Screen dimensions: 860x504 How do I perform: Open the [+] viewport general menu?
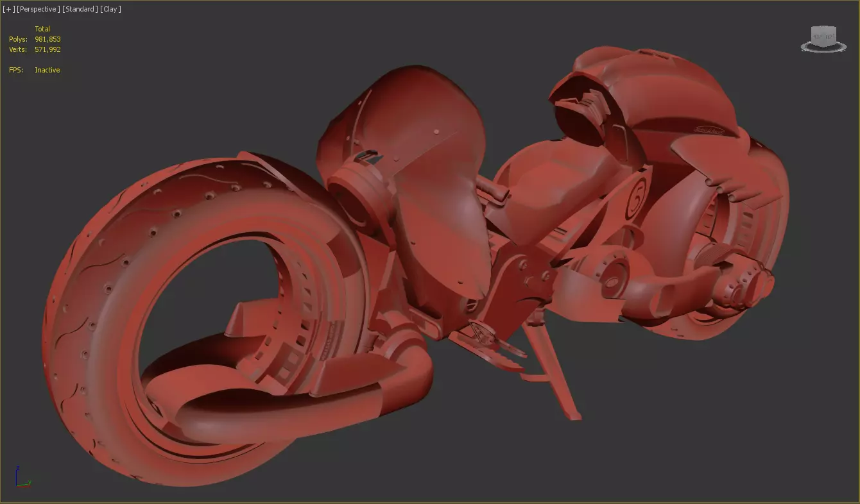click(8, 9)
